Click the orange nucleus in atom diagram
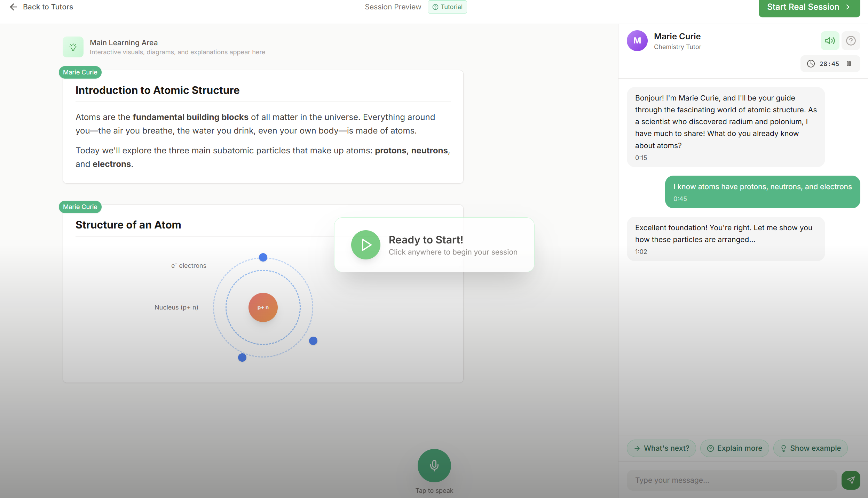 [x=263, y=307]
